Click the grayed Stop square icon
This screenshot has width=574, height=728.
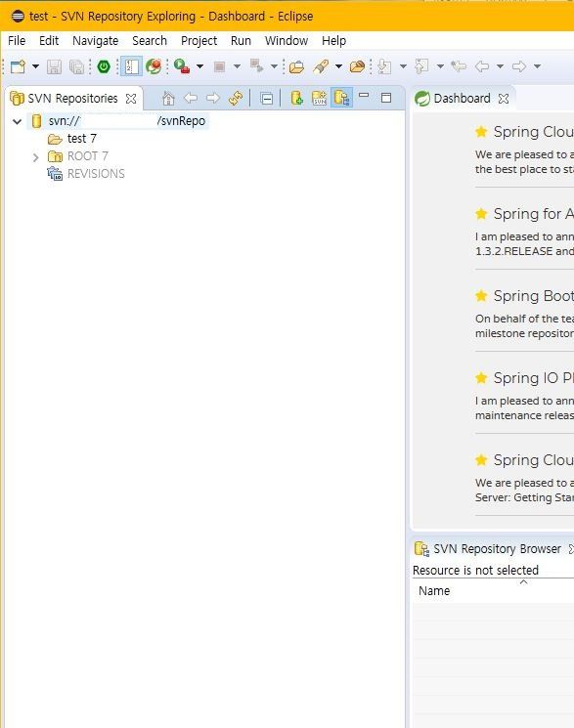tap(219, 66)
